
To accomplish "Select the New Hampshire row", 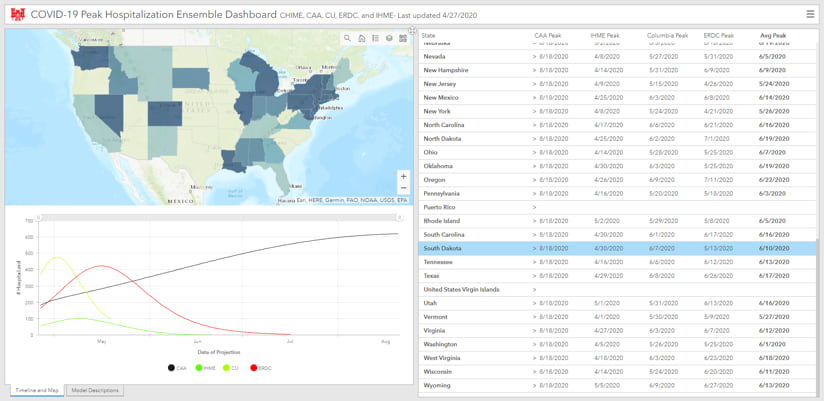I will click(617, 70).
